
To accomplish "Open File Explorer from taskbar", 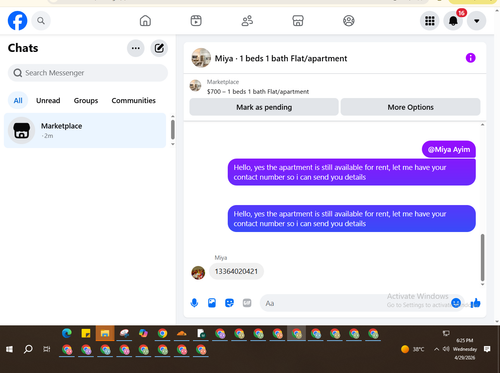I will coord(105,333).
